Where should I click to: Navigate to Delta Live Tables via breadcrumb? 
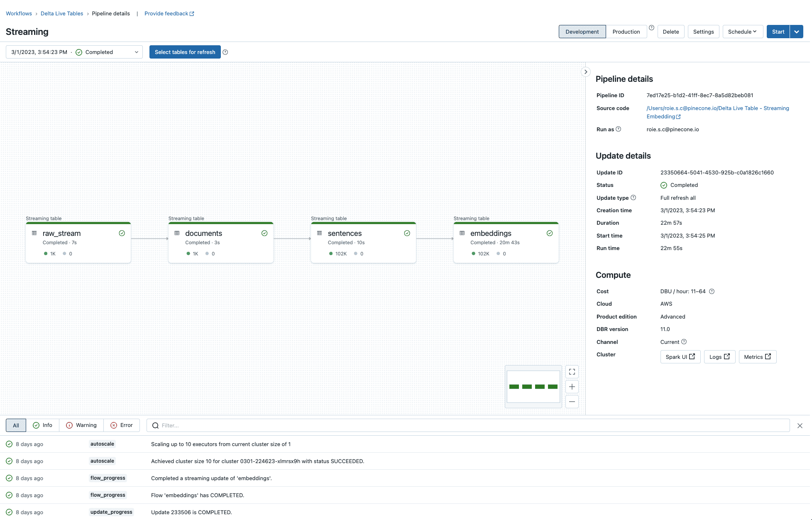[x=61, y=13]
